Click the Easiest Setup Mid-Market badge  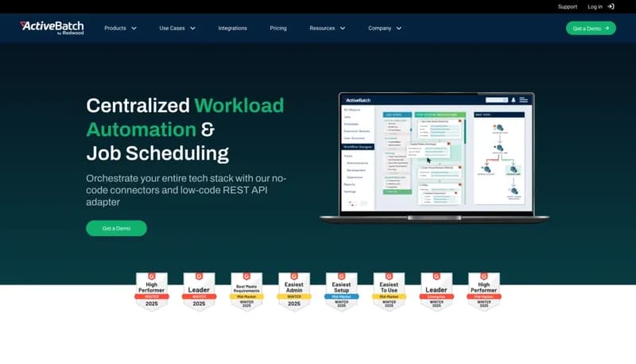coord(342,292)
